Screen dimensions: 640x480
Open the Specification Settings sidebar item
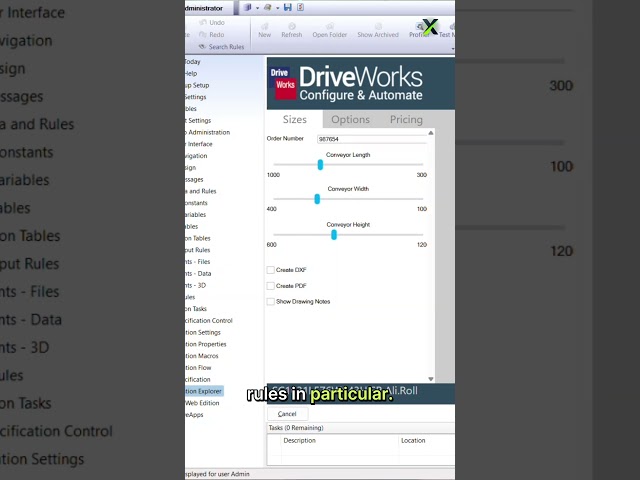(203, 333)
